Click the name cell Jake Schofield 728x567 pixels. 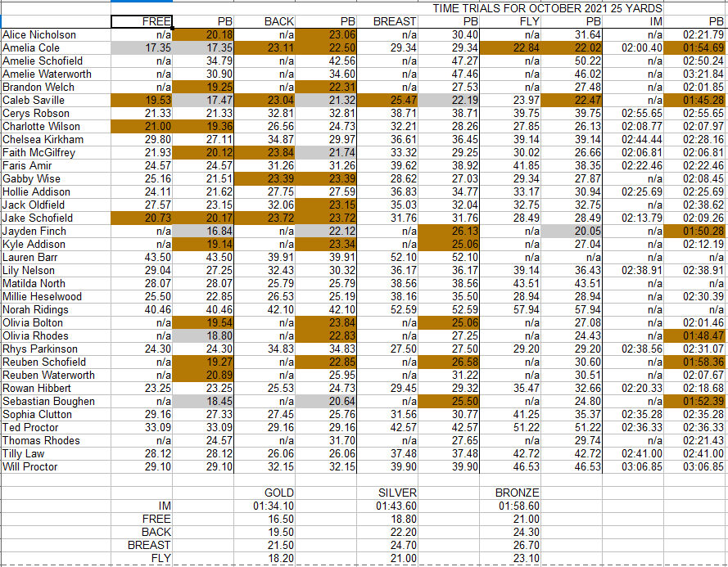(56, 218)
